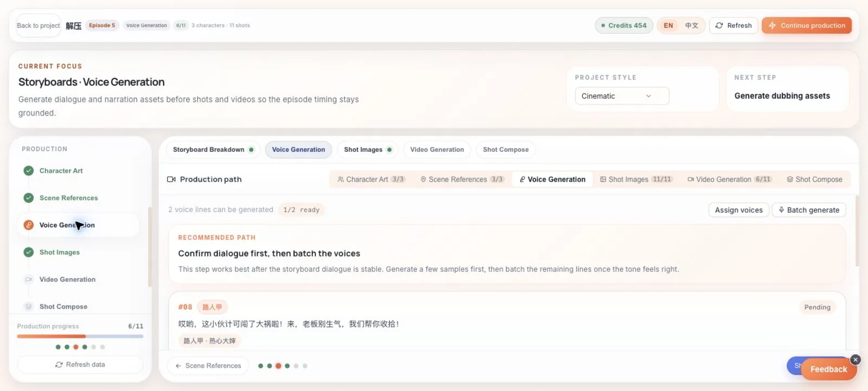The image size is (868, 391).
Task: Click the Cinematic dropdown chevron
Action: pyautogui.click(x=648, y=96)
